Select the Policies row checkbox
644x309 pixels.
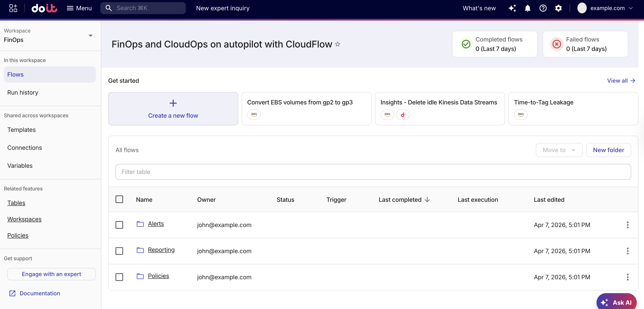click(x=119, y=277)
